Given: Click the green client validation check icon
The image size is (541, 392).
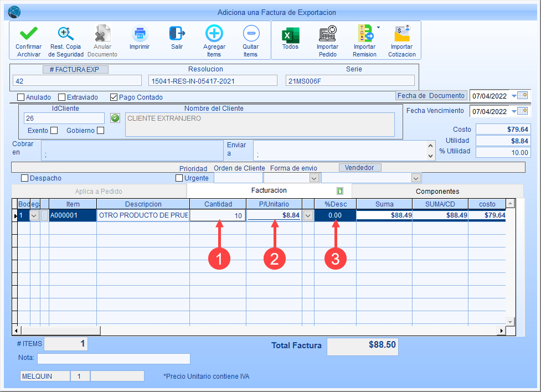Looking at the screenshot, I should pos(115,118).
